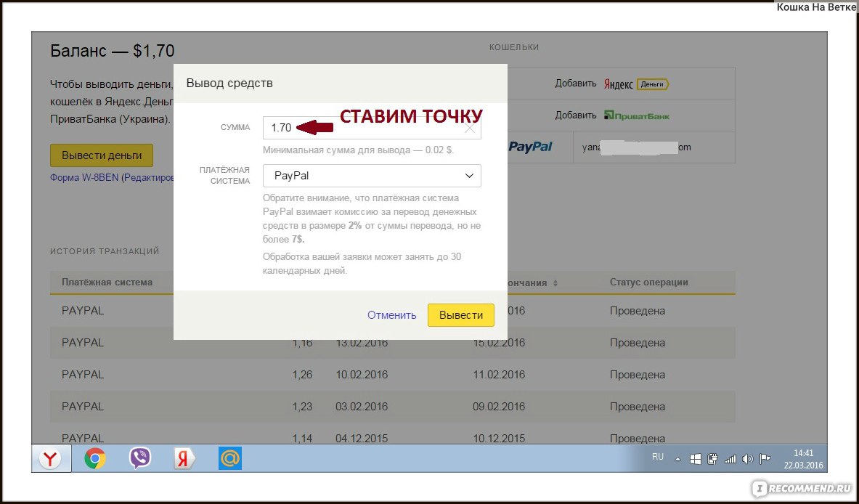Screen dimensions: 859x504
Task: Click the PayPal wallet logo
Action: [x=530, y=147]
